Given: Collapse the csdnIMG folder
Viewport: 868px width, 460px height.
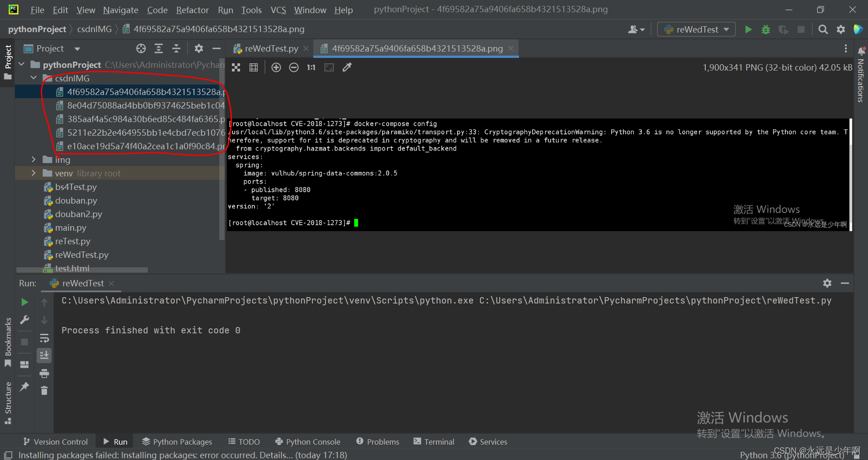Looking at the screenshot, I should tap(34, 78).
